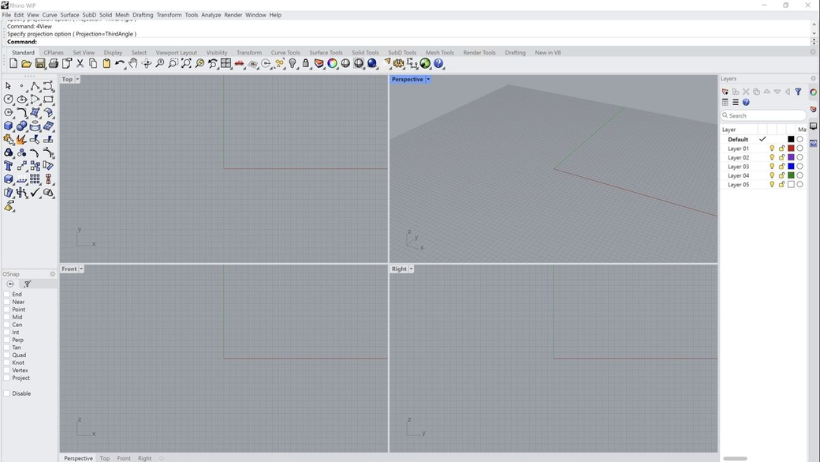Click the Right viewport title label
820x462 pixels.
(399, 269)
